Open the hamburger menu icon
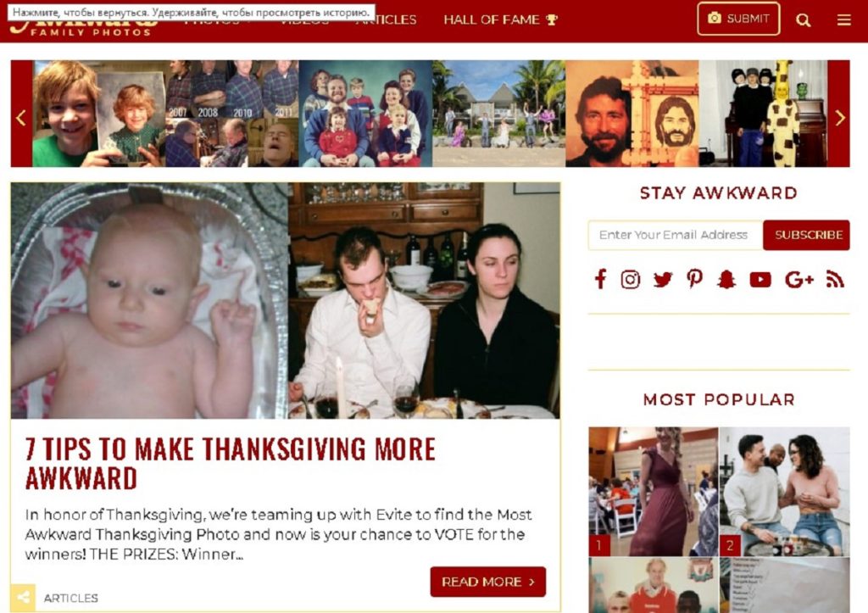868x613 pixels. (843, 20)
